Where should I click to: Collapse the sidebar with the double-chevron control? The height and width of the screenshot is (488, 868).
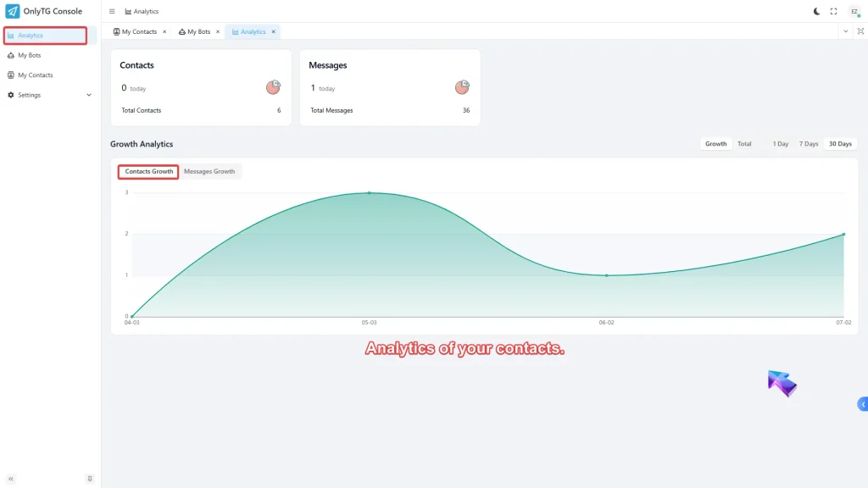(9, 478)
